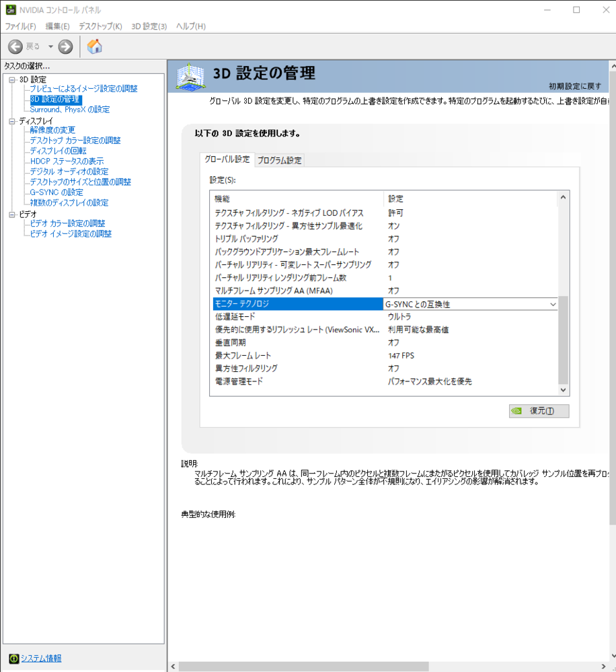Click the 147 FPS value
The image size is (616, 672).
pos(401,356)
